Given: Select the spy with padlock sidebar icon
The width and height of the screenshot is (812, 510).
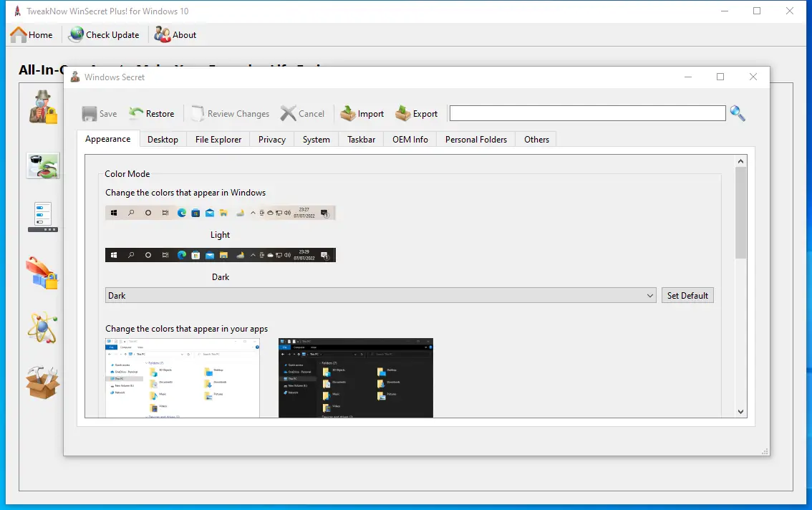Looking at the screenshot, I should (43, 107).
